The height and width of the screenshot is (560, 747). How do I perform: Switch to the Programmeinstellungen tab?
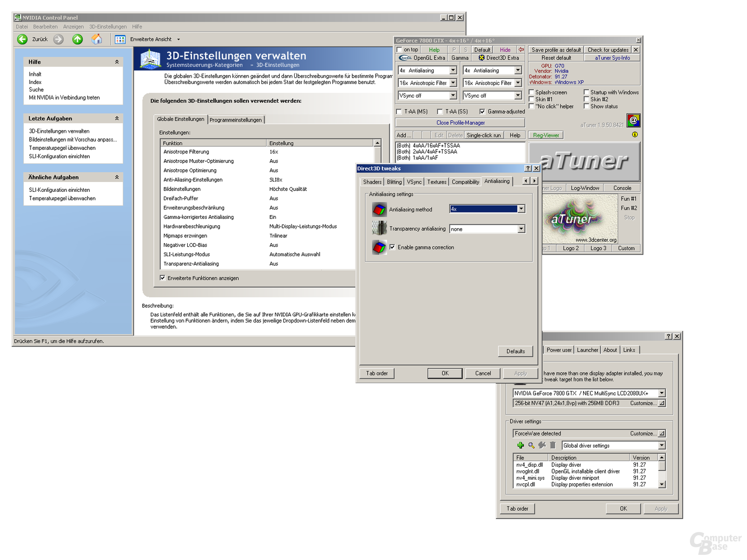[x=236, y=120]
